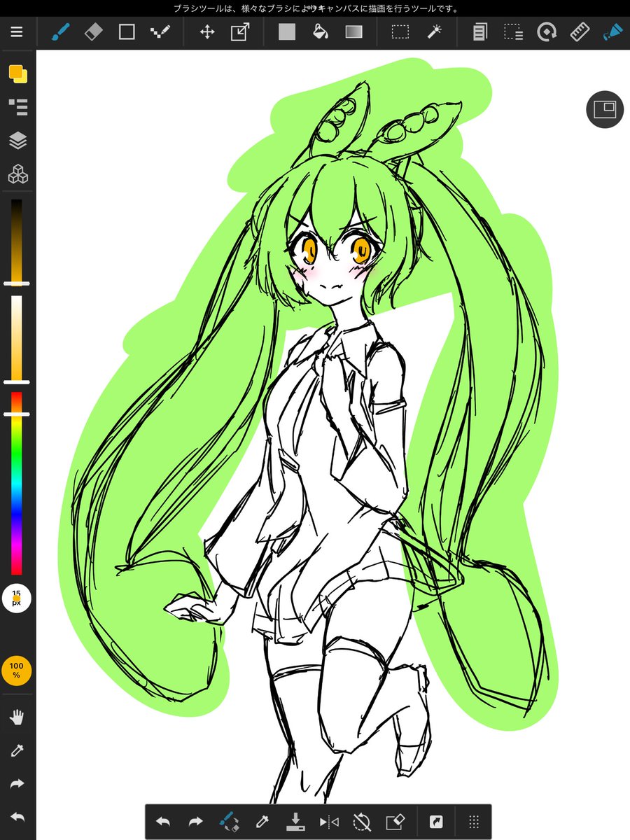Select the Gradient tool
The height and width of the screenshot is (840, 630).
pyautogui.click(x=353, y=32)
